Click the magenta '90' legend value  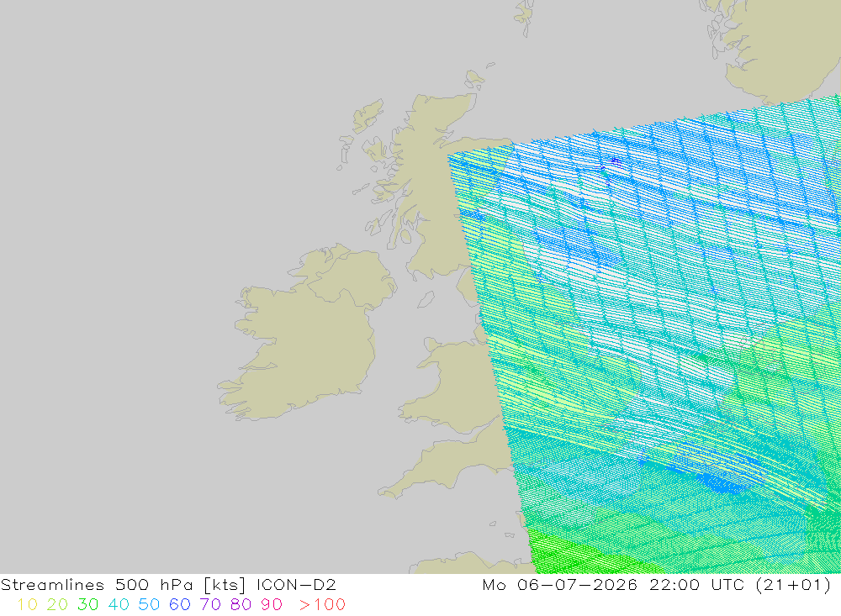(272, 605)
